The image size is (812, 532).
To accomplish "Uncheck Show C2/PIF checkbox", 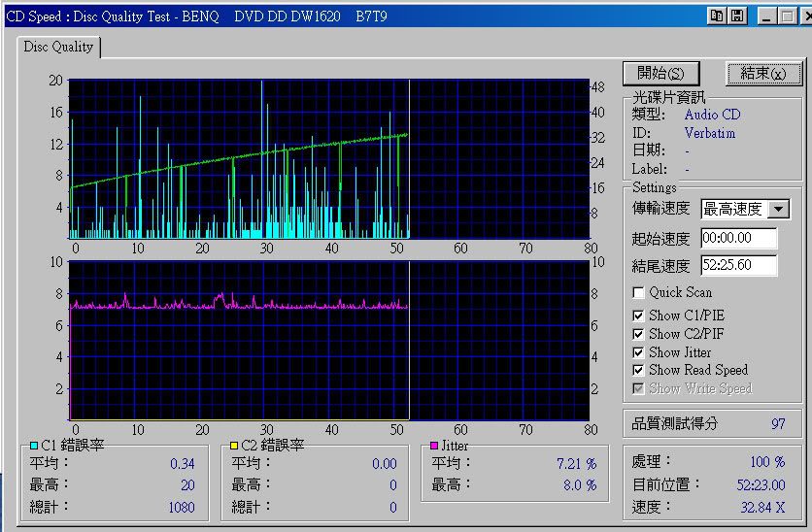I will [x=638, y=334].
